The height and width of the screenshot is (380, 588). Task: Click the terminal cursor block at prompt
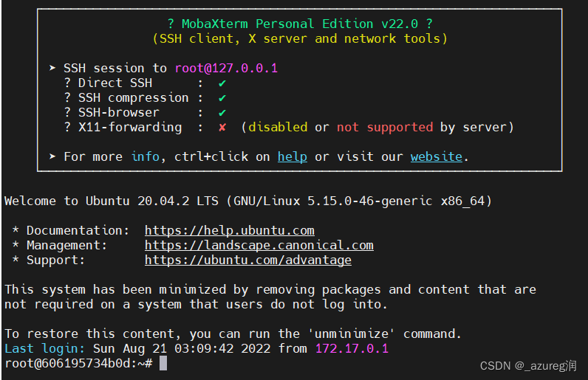(163, 363)
